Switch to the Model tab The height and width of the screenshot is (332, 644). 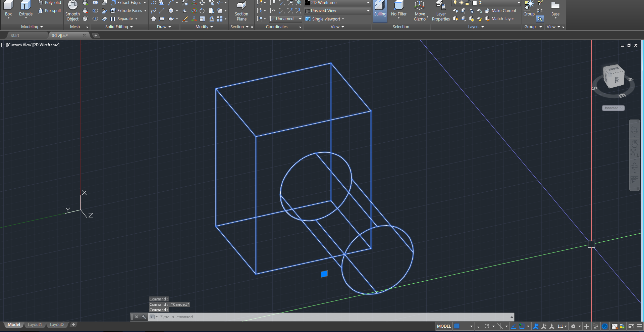(x=14, y=325)
